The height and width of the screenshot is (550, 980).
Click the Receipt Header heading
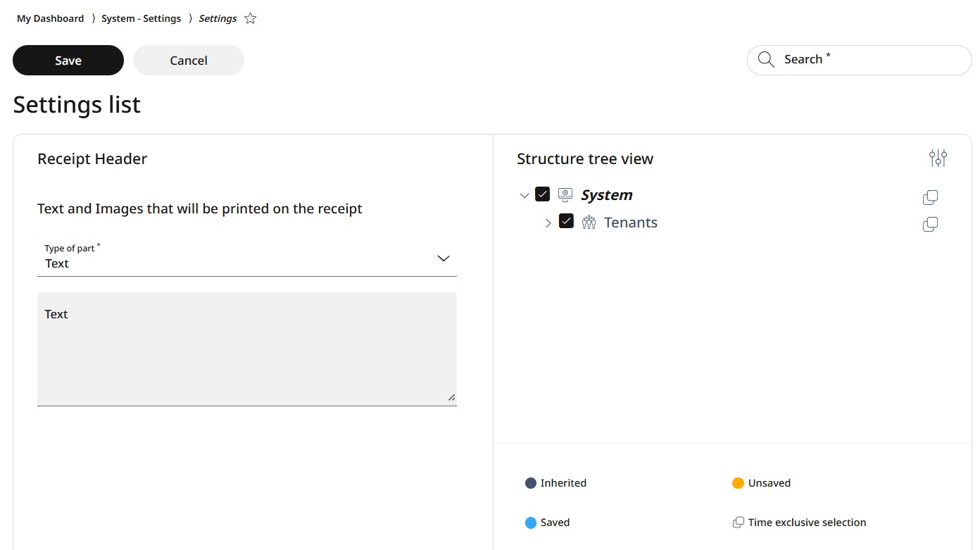[92, 159]
